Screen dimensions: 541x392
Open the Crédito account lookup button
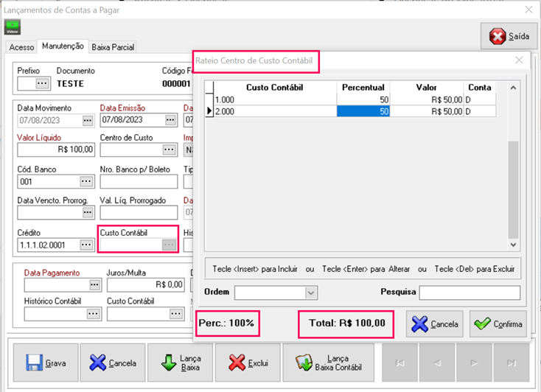(87, 245)
